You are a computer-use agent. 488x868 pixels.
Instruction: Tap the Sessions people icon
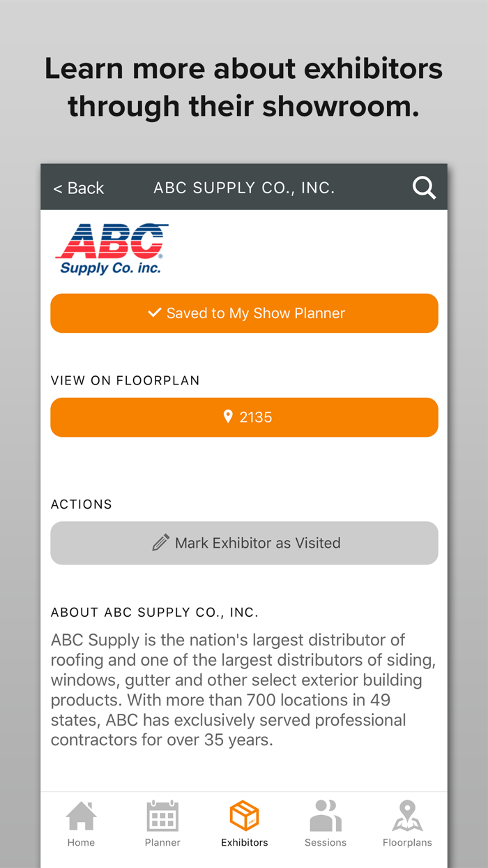326,815
